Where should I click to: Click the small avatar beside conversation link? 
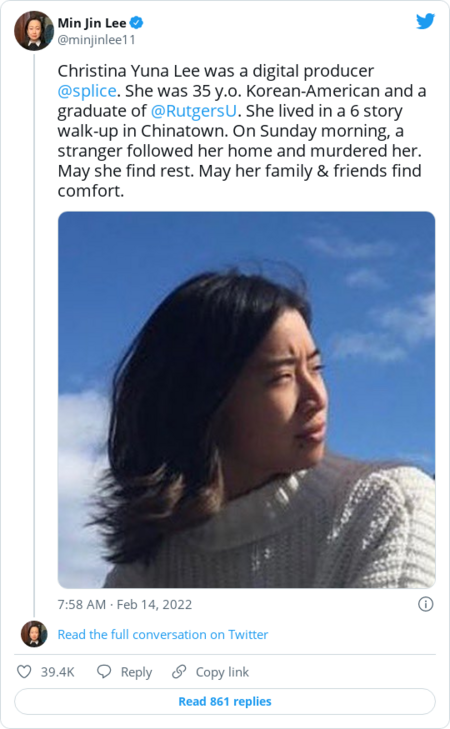[34, 634]
